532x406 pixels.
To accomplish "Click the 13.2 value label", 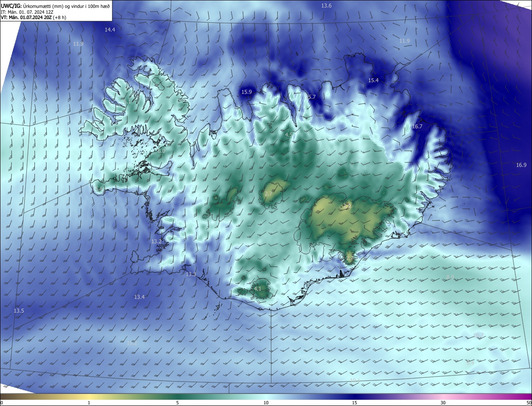I will pos(156,242).
